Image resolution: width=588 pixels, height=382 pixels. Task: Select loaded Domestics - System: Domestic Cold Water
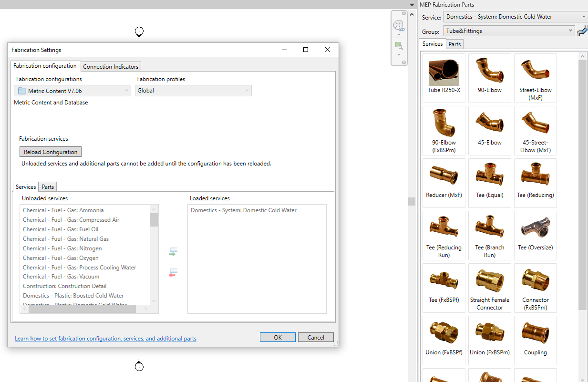point(244,210)
